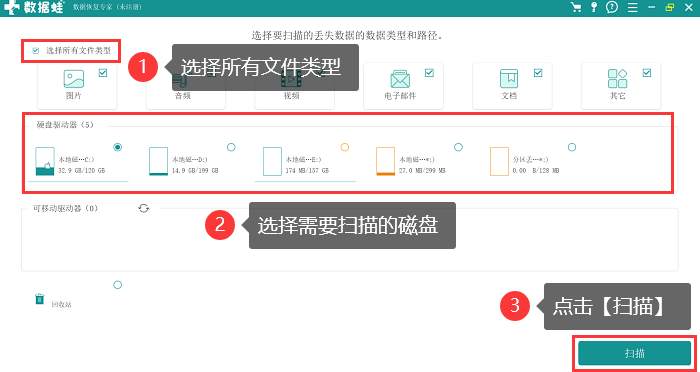Click the 视频 label

click(291, 96)
